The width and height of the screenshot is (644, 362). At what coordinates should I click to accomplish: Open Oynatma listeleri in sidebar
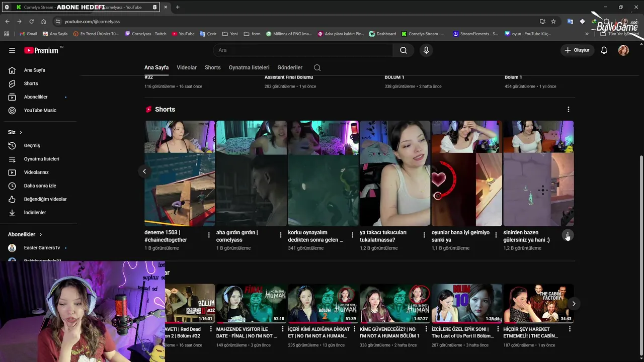(38, 159)
